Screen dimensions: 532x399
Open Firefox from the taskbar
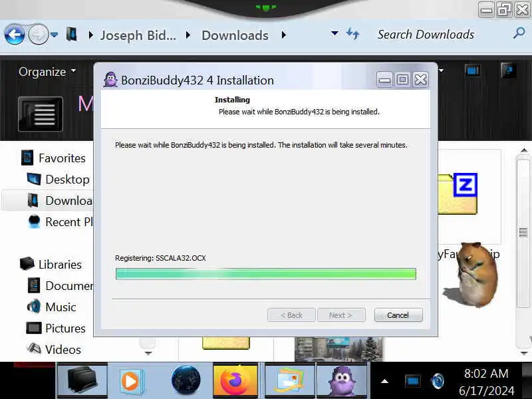[x=235, y=380]
